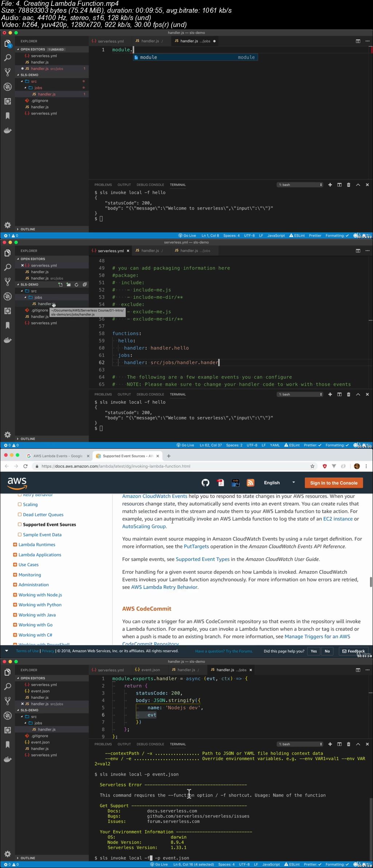Click the browser back arrow
The height and width of the screenshot is (868, 373).
7,466
